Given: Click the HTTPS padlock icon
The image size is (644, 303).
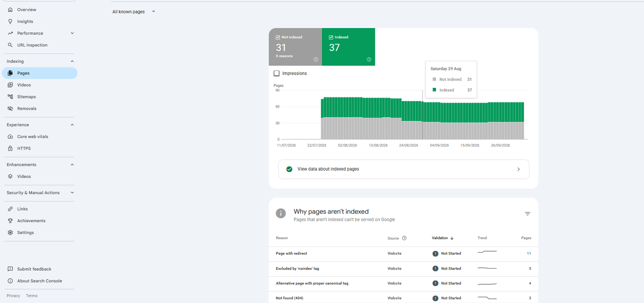Looking at the screenshot, I should [x=10, y=149].
